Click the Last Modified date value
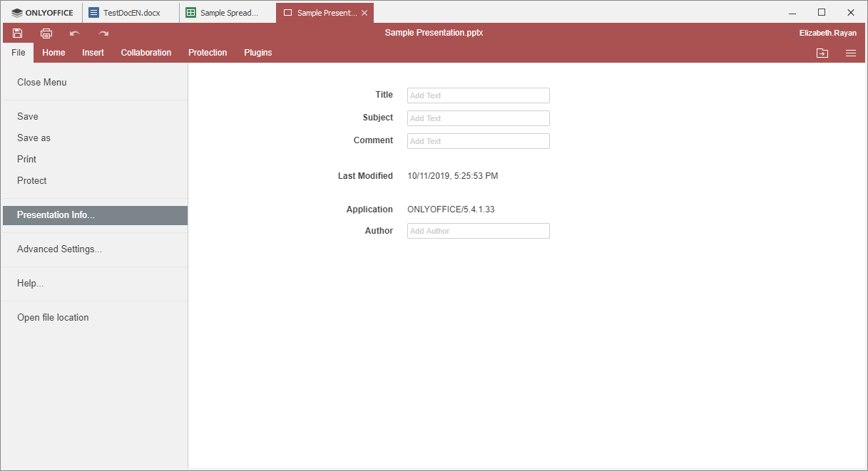The width and height of the screenshot is (868, 471). (x=453, y=176)
